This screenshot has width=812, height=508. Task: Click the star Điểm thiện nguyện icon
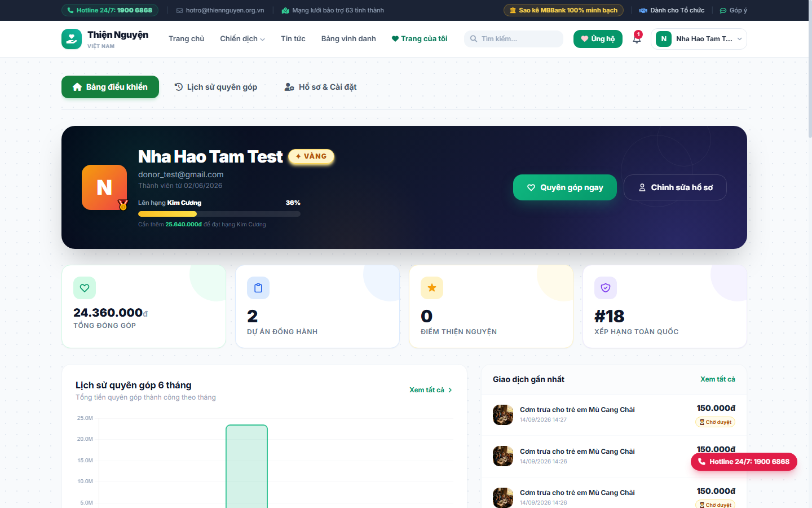click(x=432, y=288)
